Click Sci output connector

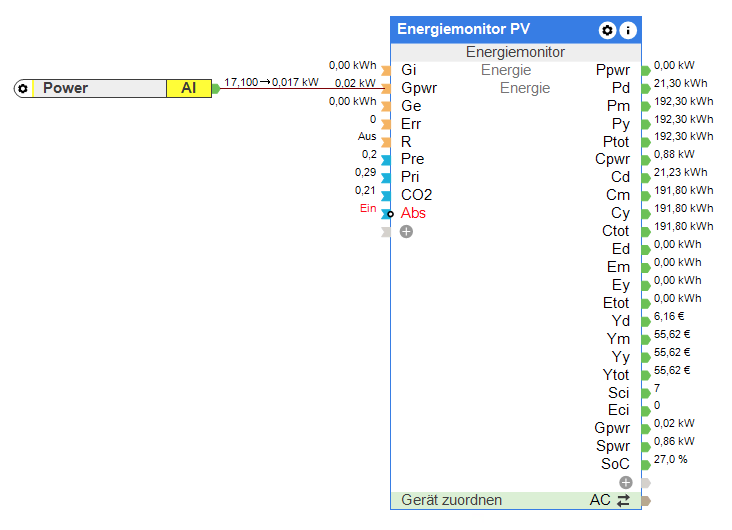(x=646, y=393)
